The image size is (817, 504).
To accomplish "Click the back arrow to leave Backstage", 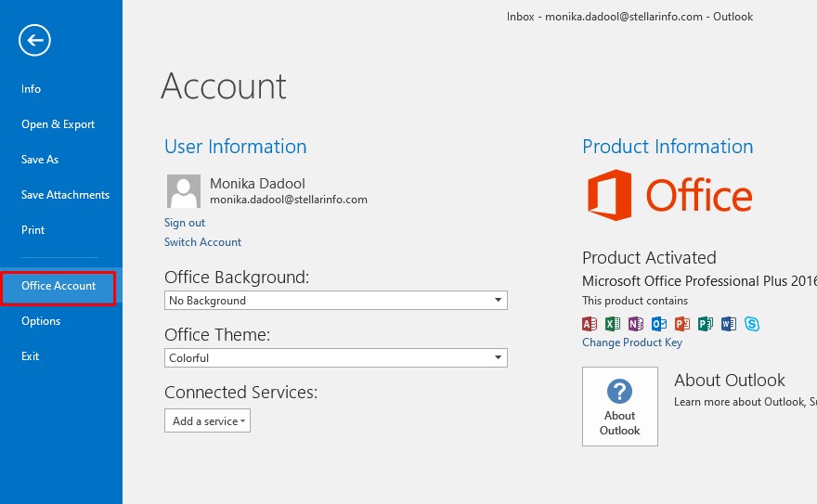I will (34, 40).
